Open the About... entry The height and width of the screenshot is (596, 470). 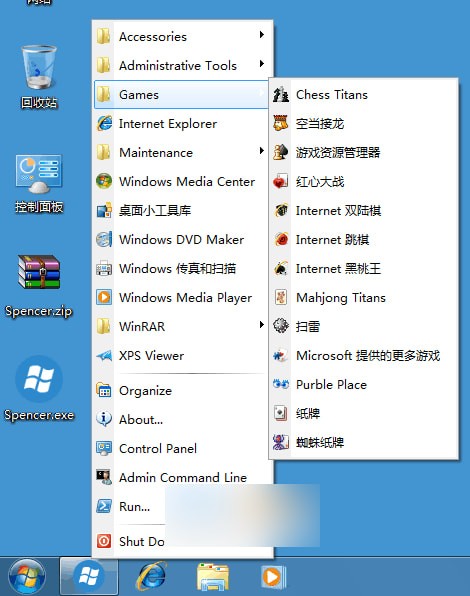(x=181, y=420)
